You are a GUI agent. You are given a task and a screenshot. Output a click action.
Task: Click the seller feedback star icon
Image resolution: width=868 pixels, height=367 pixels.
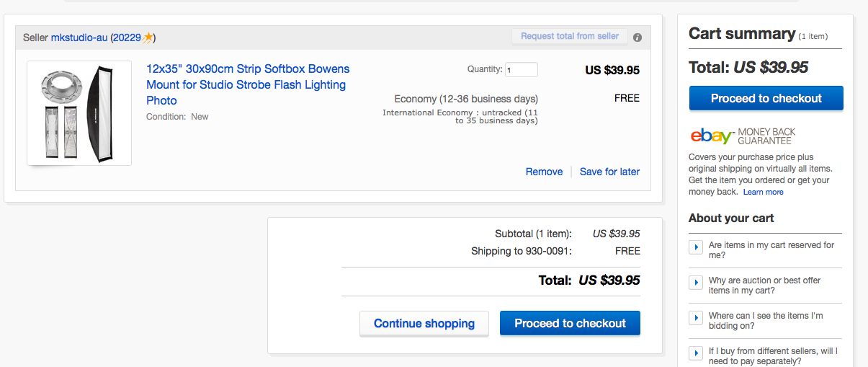(148, 37)
